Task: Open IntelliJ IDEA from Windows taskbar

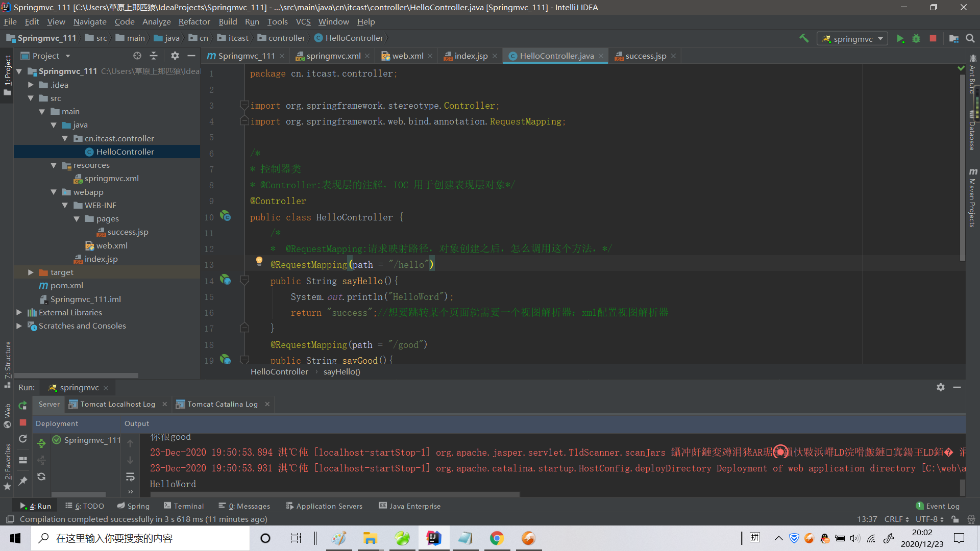Action: click(x=433, y=538)
